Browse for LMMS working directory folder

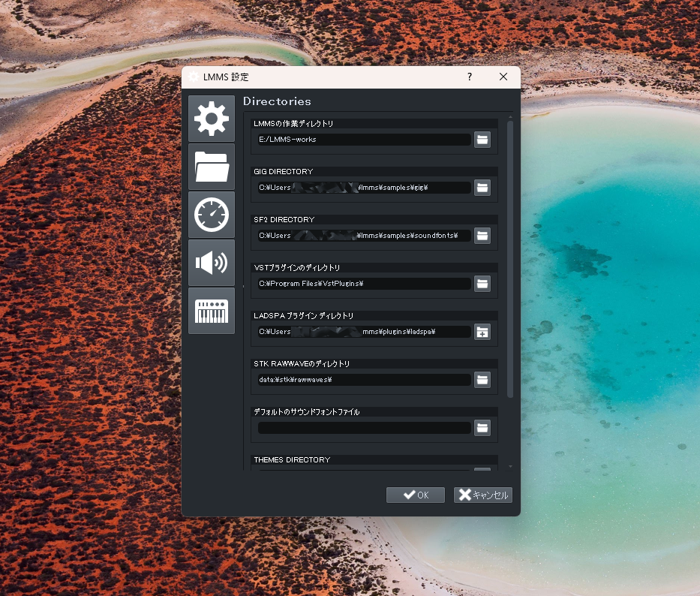tap(482, 140)
